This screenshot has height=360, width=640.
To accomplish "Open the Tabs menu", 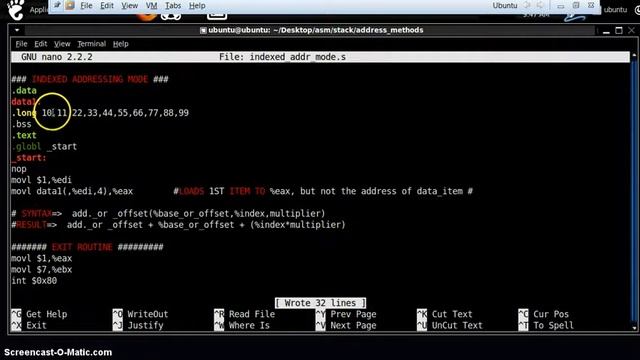I will click(x=173, y=6).
